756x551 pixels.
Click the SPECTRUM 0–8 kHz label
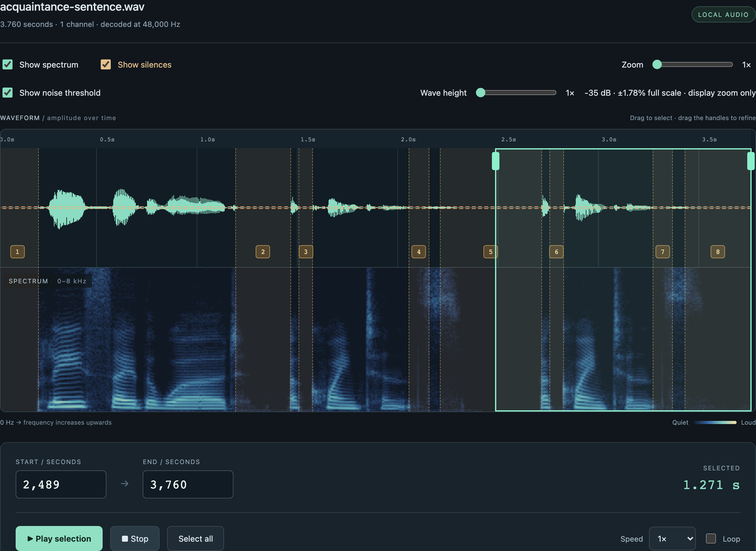pyautogui.click(x=47, y=281)
